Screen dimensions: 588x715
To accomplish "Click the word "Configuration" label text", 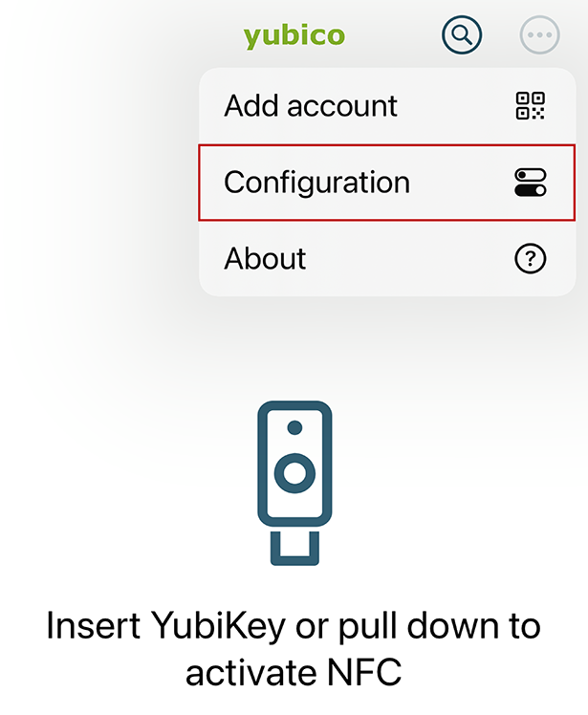I will tap(316, 183).
